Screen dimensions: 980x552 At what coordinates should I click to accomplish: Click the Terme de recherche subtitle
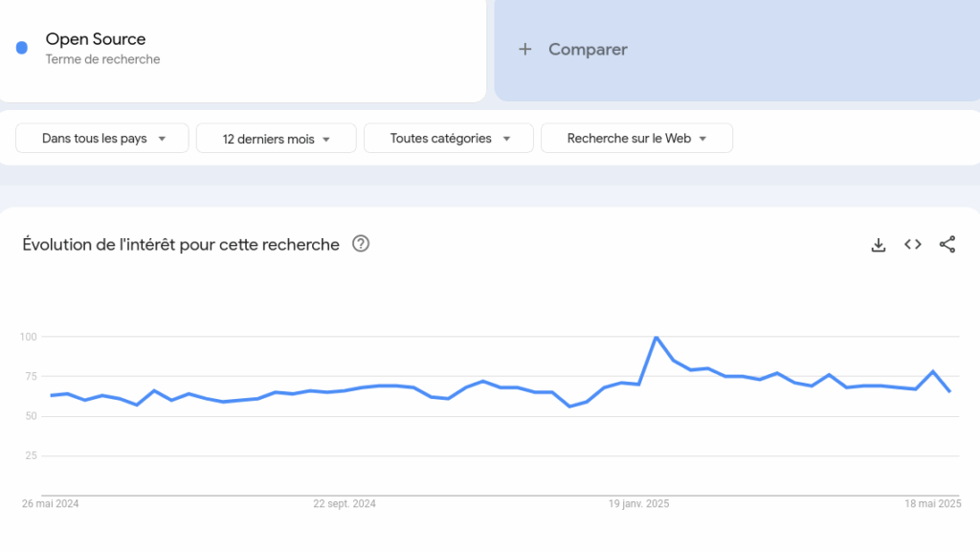click(x=102, y=59)
